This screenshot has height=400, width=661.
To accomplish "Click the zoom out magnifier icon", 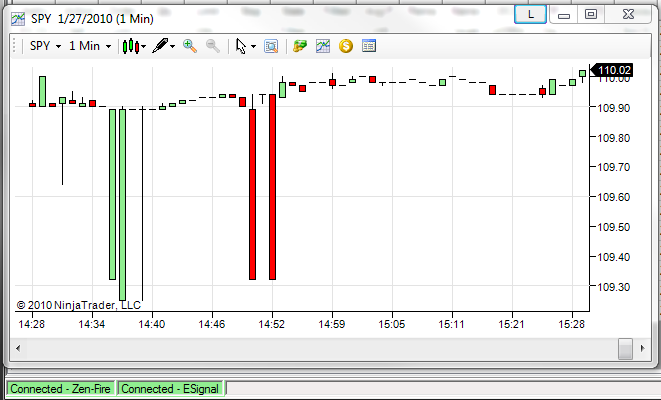I will pos(212,46).
